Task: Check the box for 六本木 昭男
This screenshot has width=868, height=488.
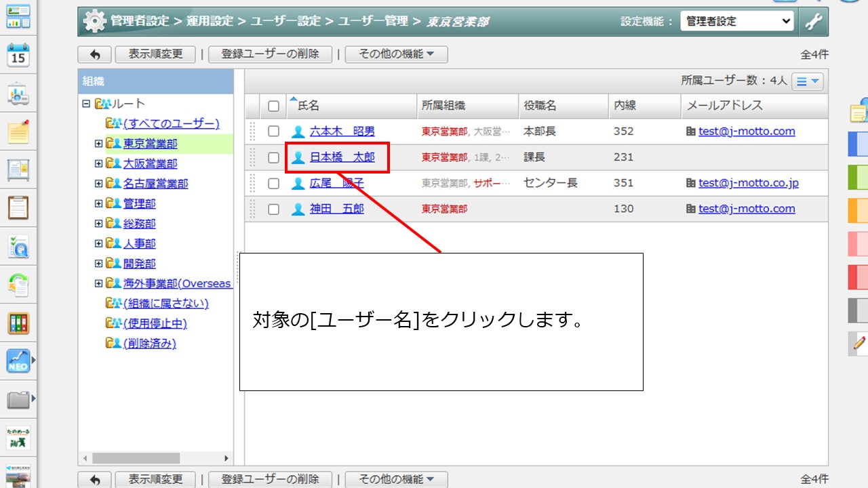Action: point(273,131)
